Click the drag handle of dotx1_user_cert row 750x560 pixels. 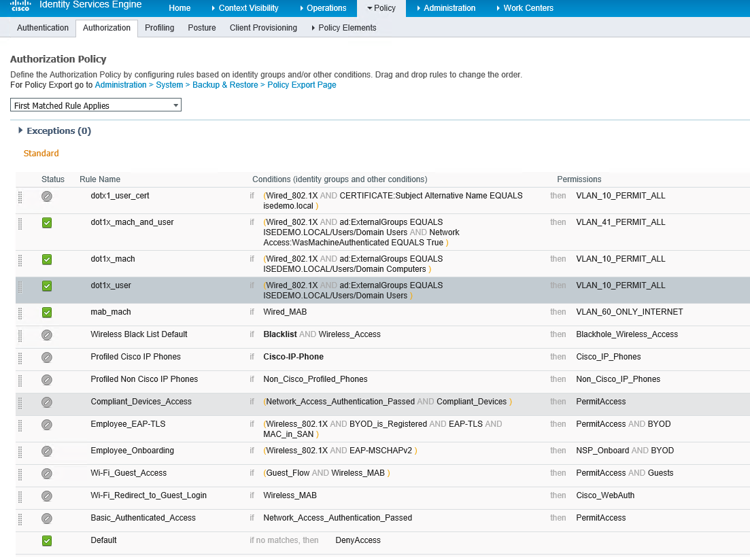point(20,197)
